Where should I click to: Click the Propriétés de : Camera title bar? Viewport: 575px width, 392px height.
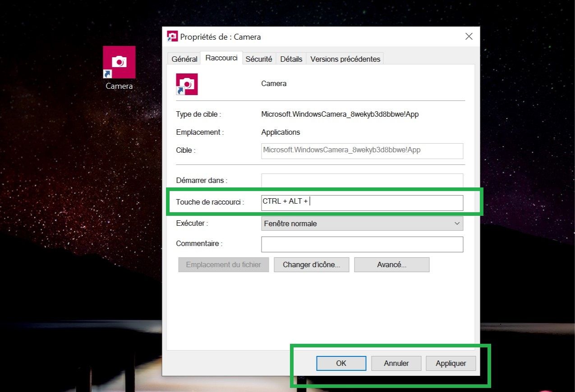(316, 36)
